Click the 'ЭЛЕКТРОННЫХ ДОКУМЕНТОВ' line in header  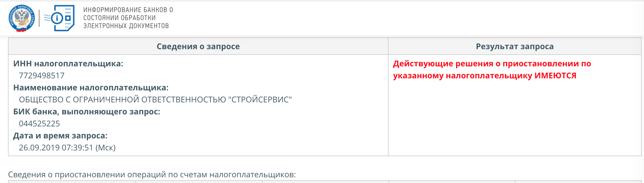(126, 26)
